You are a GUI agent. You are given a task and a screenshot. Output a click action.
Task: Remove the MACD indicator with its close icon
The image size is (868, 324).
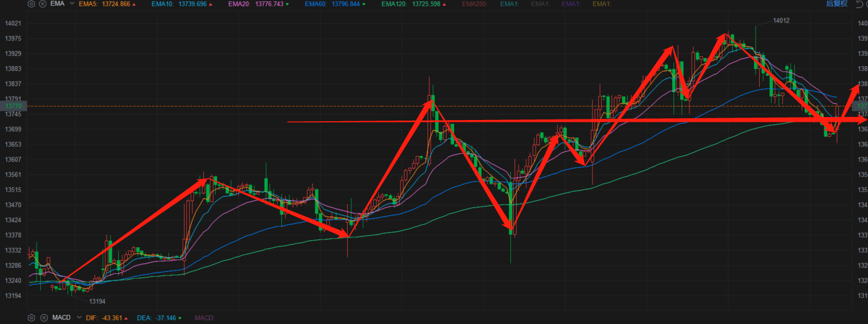[x=43, y=317]
